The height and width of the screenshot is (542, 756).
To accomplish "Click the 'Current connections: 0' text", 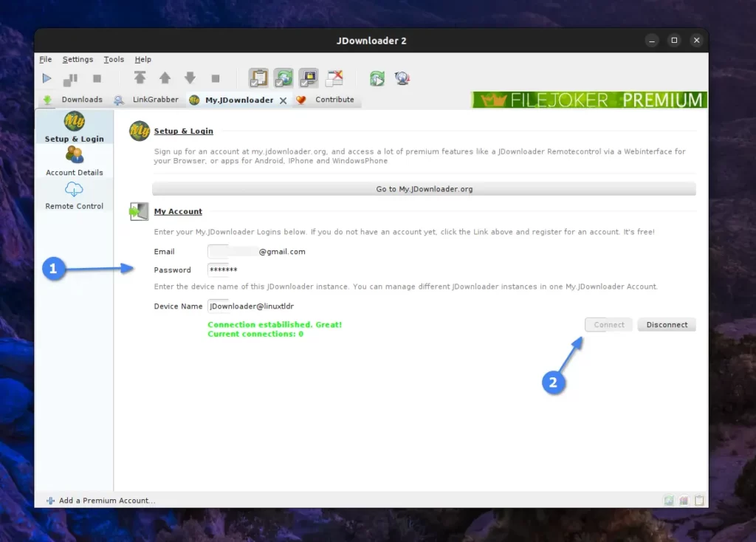I will tap(255, 334).
